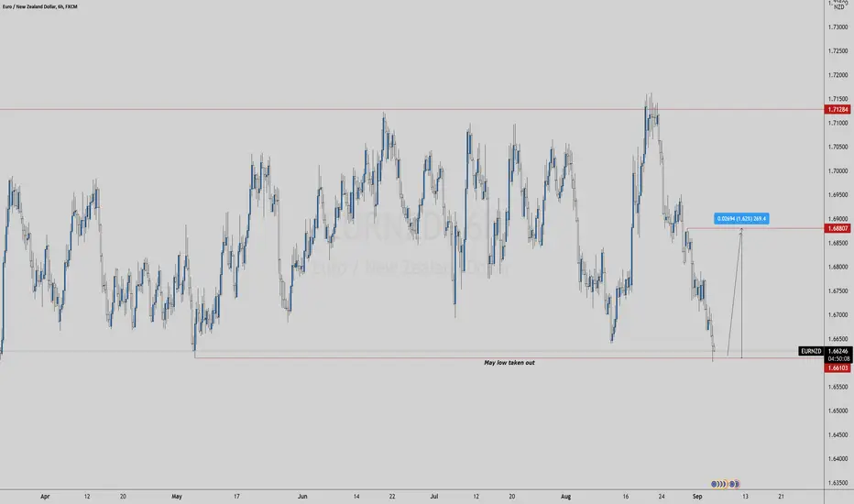Click the 1.67000 price axis value
854x504 pixels.
point(838,314)
